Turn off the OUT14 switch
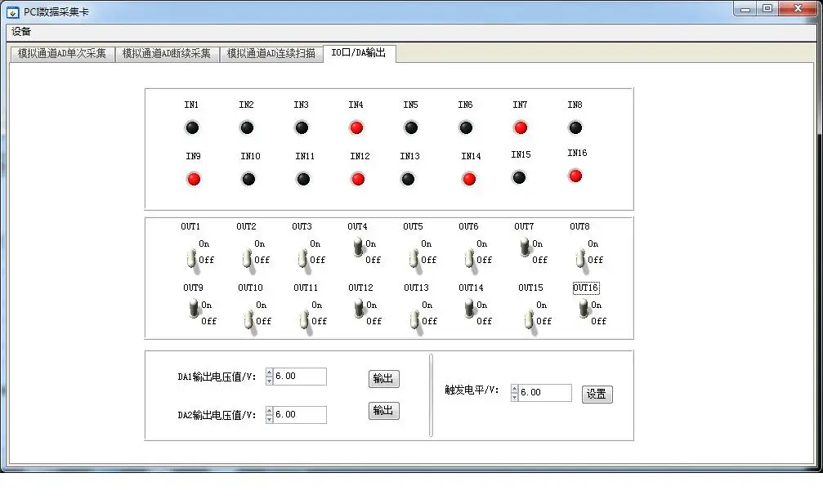 pyautogui.click(x=469, y=309)
